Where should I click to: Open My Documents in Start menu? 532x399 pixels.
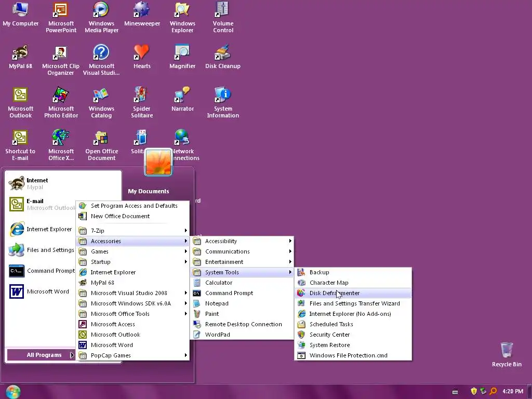148,191
